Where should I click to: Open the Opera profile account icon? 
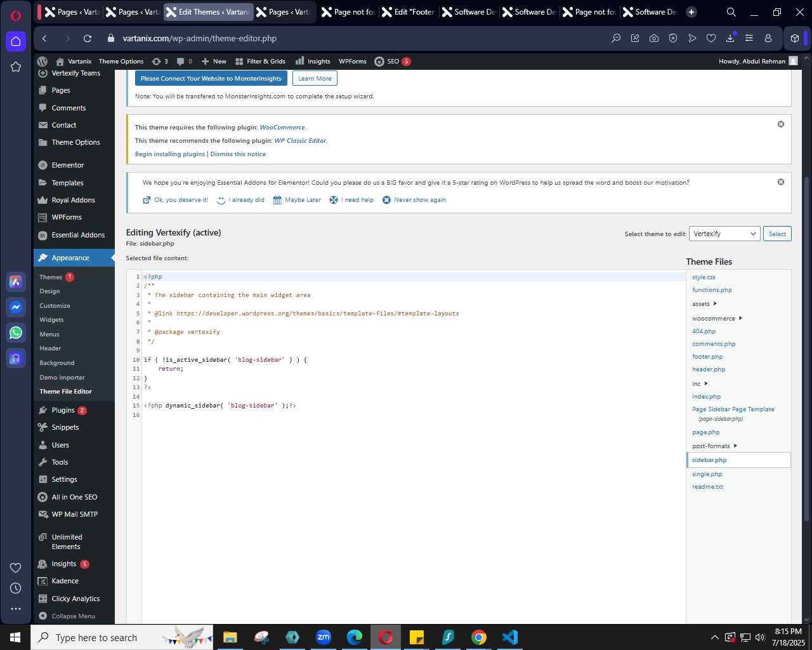[768, 39]
